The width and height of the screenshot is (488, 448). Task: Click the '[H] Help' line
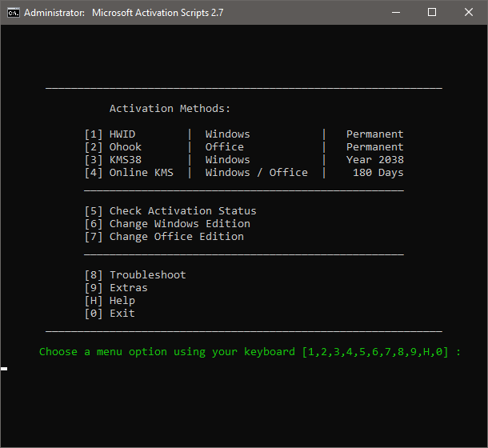pos(110,301)
